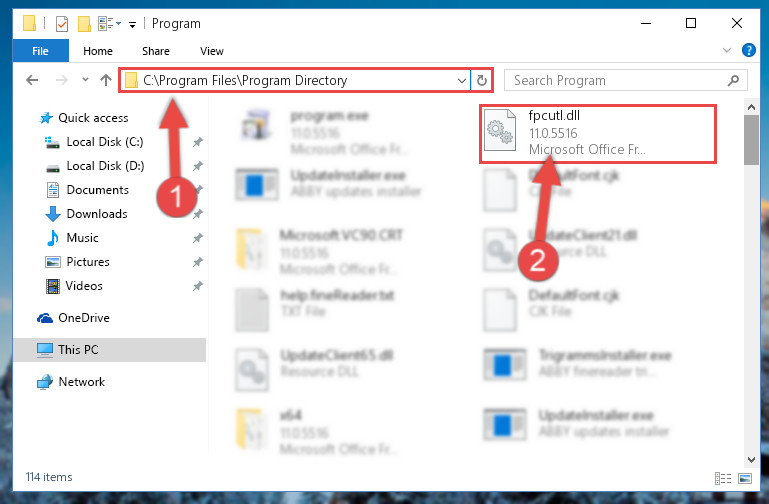Open Videos in sidebar

pos(84,286)
